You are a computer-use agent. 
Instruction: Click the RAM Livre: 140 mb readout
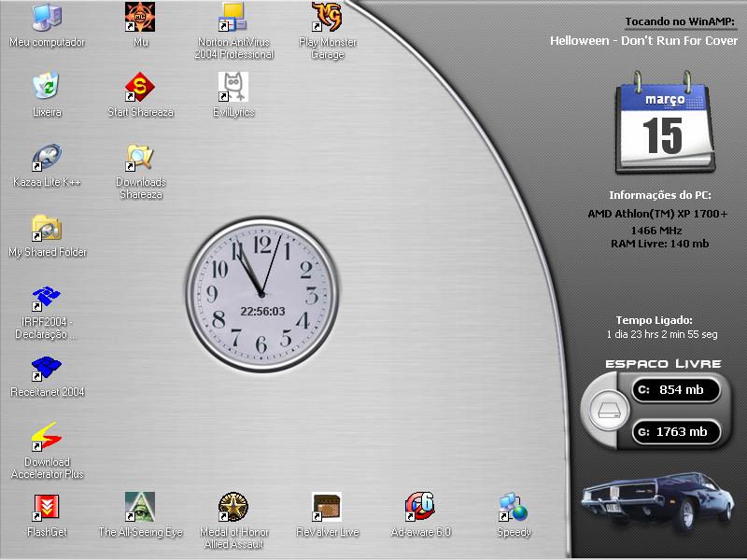pyautogui.click(x=660, y=244)
